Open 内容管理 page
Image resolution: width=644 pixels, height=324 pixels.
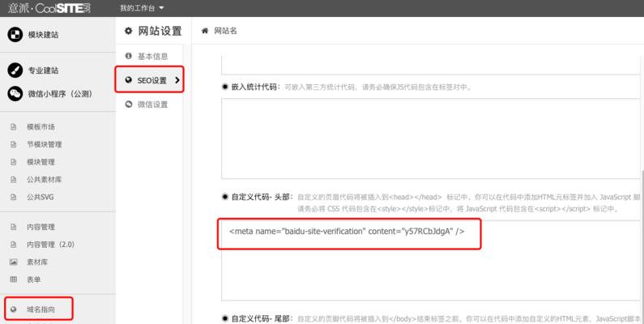coord(41,227)
